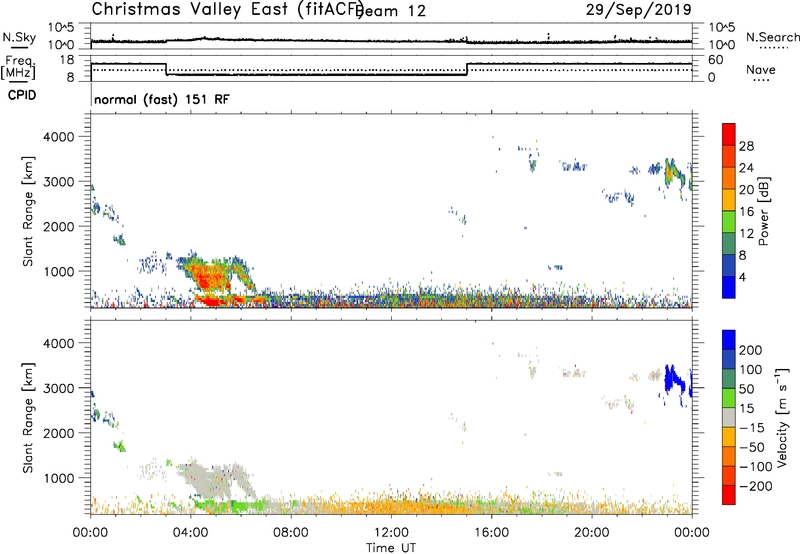800x554 pixels.
Task: Click the "Power [dB]" colorbar title
Action: pyautogui.click(x=764, y=211)
